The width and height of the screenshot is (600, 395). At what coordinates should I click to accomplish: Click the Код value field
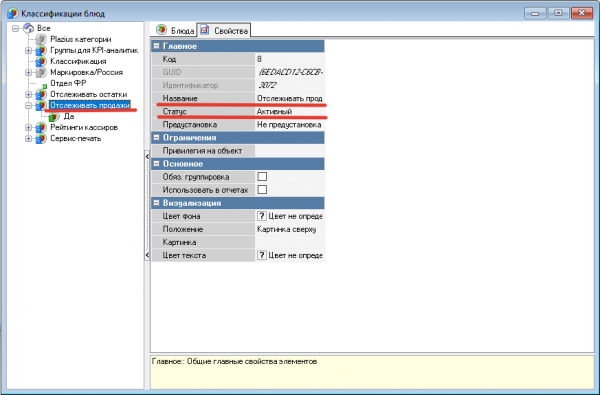coord(290,59)
